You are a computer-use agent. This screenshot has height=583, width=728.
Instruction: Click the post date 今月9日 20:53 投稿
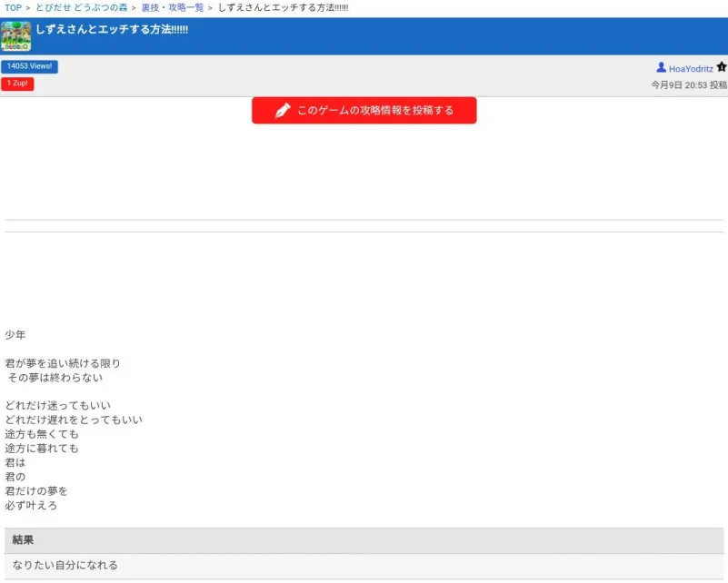[x=688, y=85]
